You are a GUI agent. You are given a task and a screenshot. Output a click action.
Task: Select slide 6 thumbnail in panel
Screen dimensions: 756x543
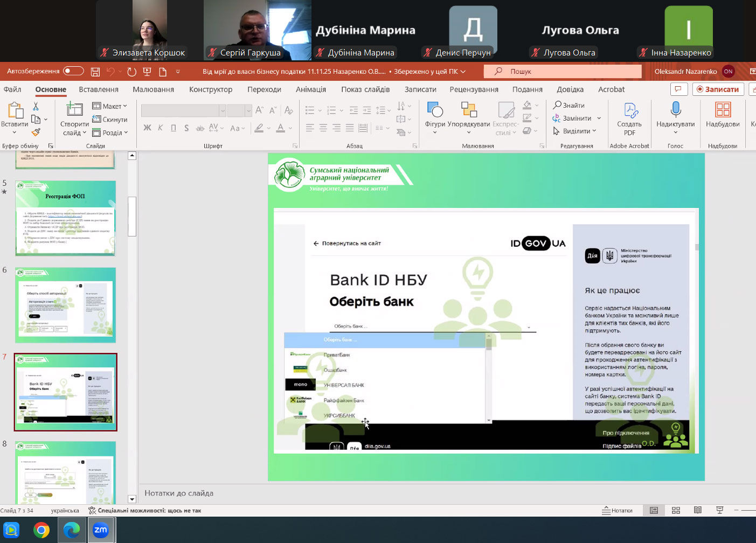(x=65, y=305)
